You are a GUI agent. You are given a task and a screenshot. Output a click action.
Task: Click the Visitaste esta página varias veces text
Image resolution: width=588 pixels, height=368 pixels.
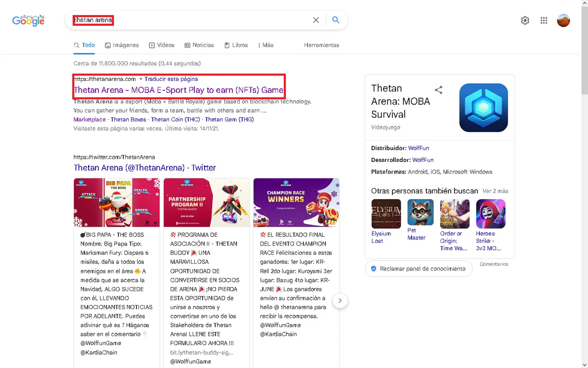146,129
